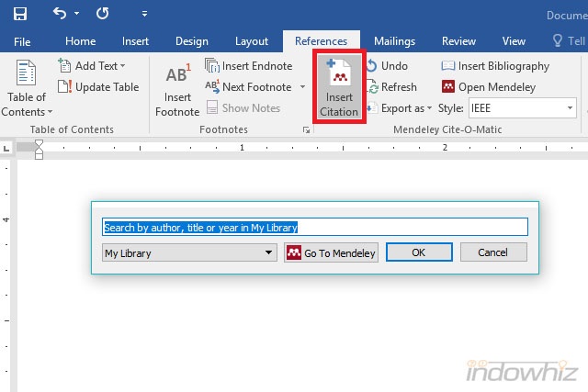588x392 pixels.
Task: Click the Insert Footnote button
Action: [x=177, y=90]
